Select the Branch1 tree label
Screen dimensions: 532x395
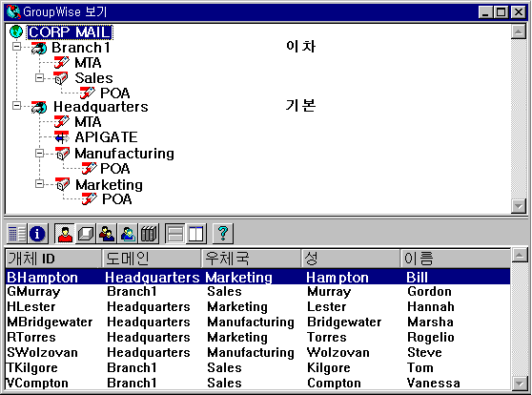click(x=81, y=48)
